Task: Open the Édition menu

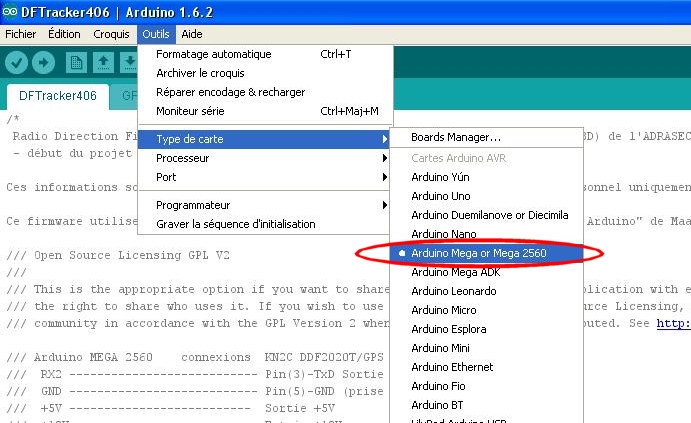Action: 64,34
